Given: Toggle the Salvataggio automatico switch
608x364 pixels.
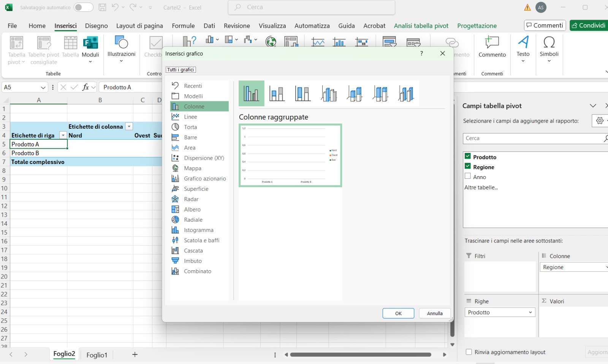Looking at the screenshot, I should pyautogui.click(x=83, y=7).
